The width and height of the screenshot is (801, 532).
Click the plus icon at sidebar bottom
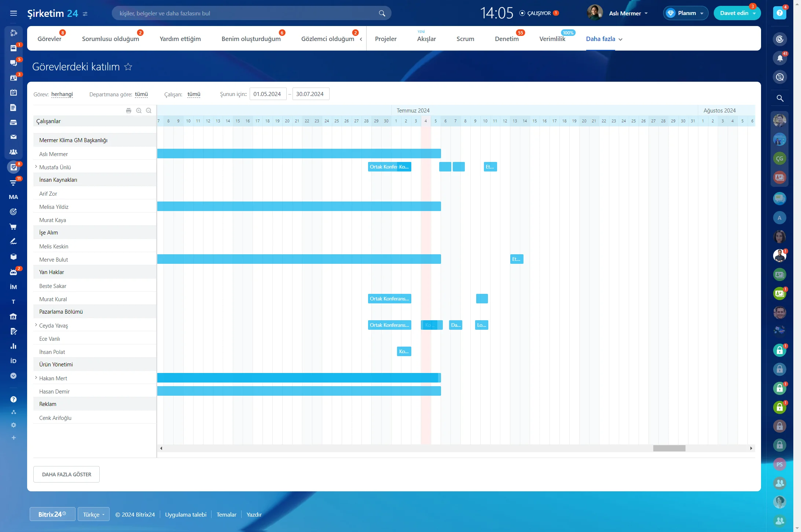tap(14, 437)
